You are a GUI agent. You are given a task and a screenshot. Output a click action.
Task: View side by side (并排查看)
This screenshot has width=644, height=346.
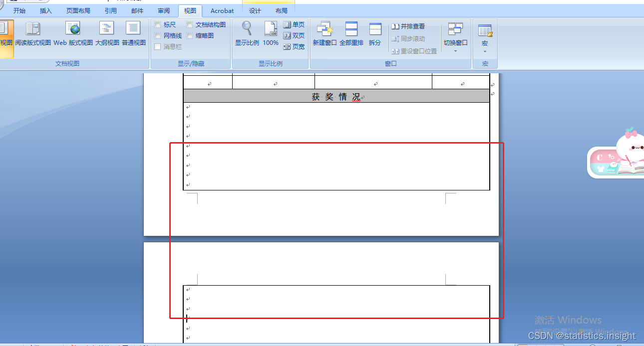coord(408,26)
